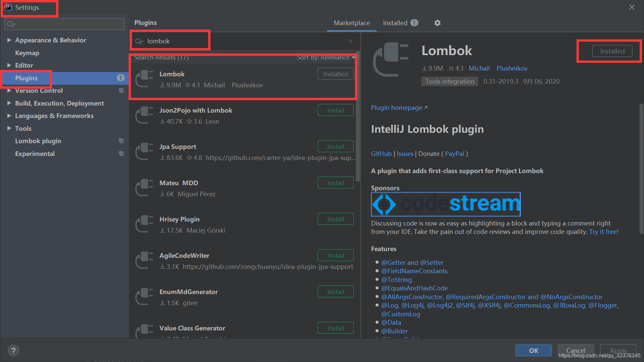The height and width of the screenshot is (362, 644).
Task: Click the plugin description scrollbar
Action: click(x=641, y=168)
